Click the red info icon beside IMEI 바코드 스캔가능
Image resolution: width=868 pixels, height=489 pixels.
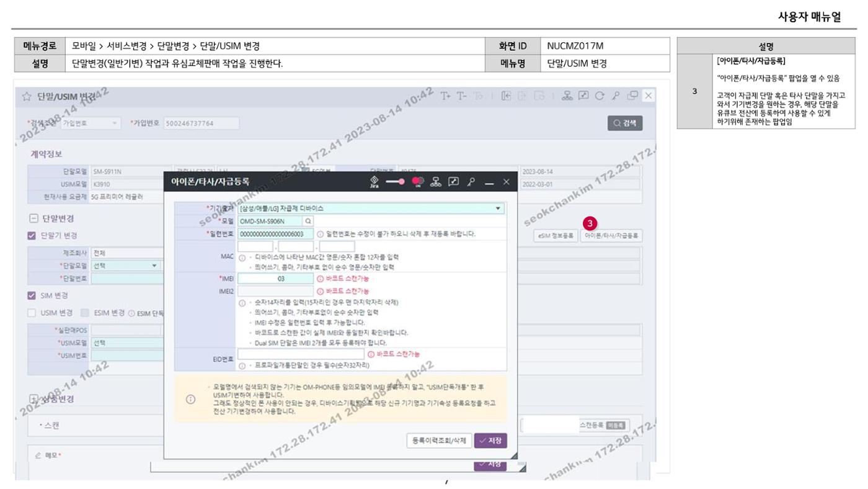click(x=321, y=279)
